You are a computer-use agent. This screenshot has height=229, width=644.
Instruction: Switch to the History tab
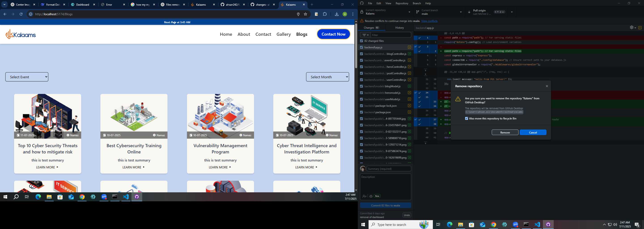[399, 28]
